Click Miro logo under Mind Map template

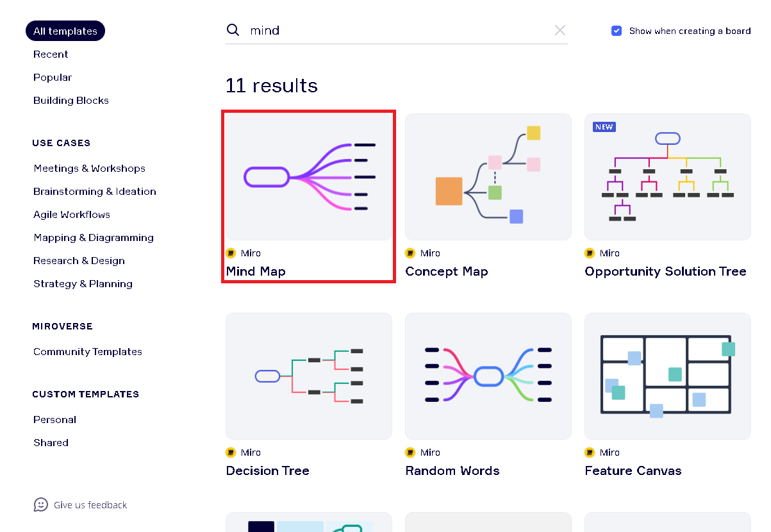coord(231,253)
